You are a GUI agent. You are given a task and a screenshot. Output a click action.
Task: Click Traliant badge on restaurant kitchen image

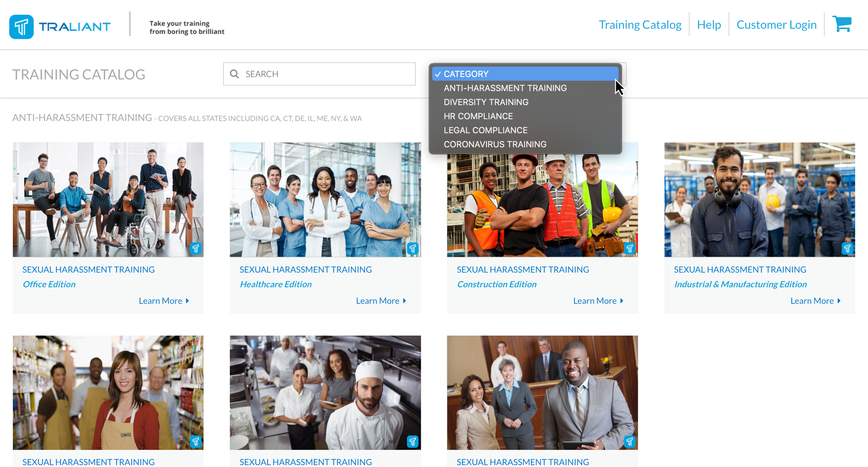click(x=413, y=441)
